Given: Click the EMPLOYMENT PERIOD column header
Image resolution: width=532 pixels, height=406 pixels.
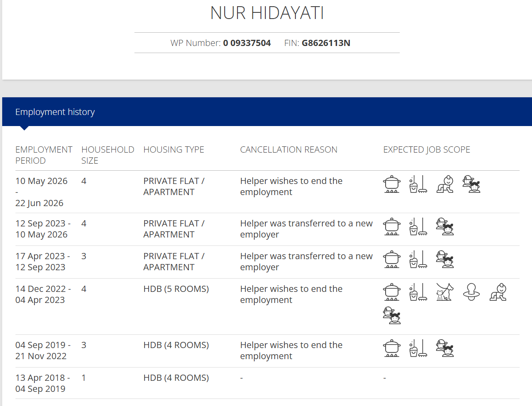Looking at the screenshot, I should pos(44,155).
